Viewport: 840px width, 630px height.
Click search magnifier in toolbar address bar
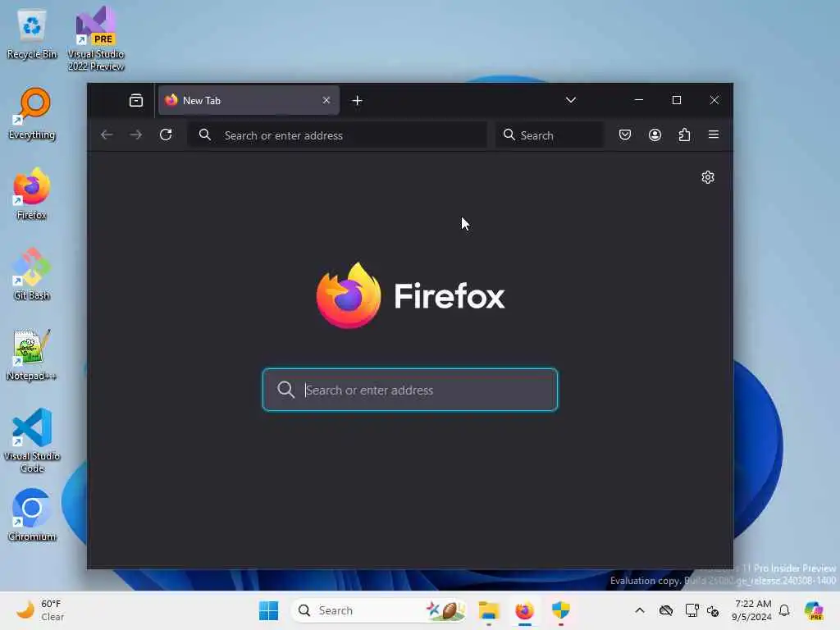coord(204,135)
